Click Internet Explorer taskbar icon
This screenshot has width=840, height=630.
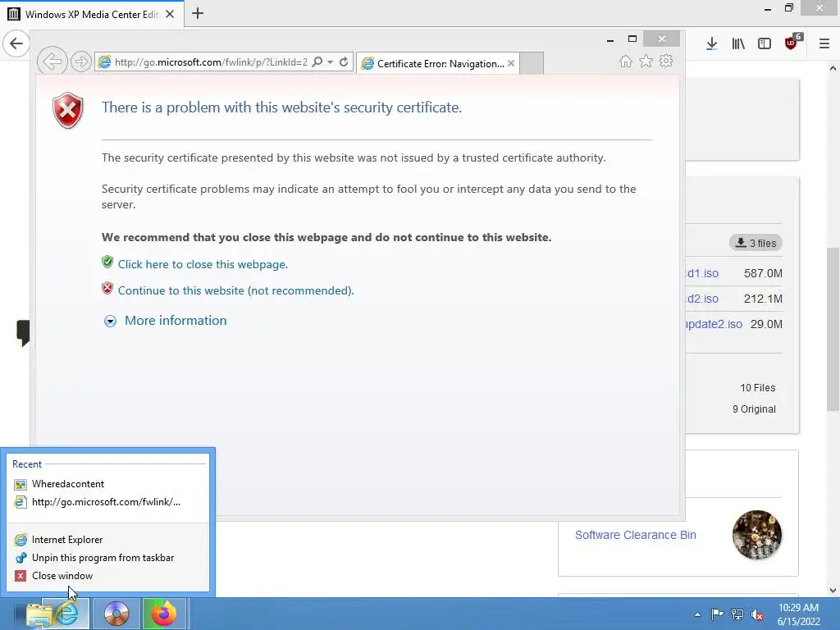coord(67,614)
